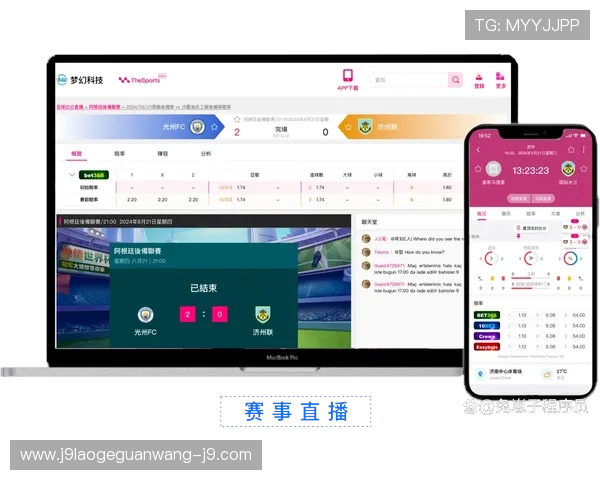
Task: Click the APP download phone icon
Action: click(x=348, y=76)
